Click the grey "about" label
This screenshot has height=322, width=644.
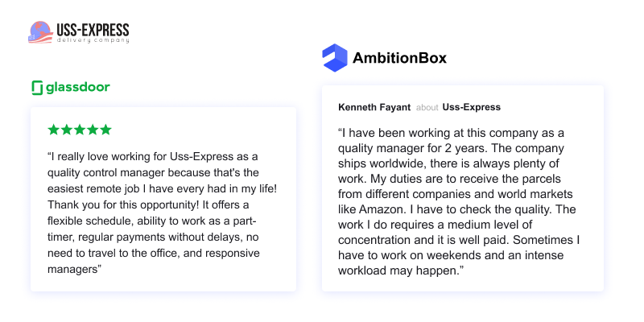click(x=427, y=107)
